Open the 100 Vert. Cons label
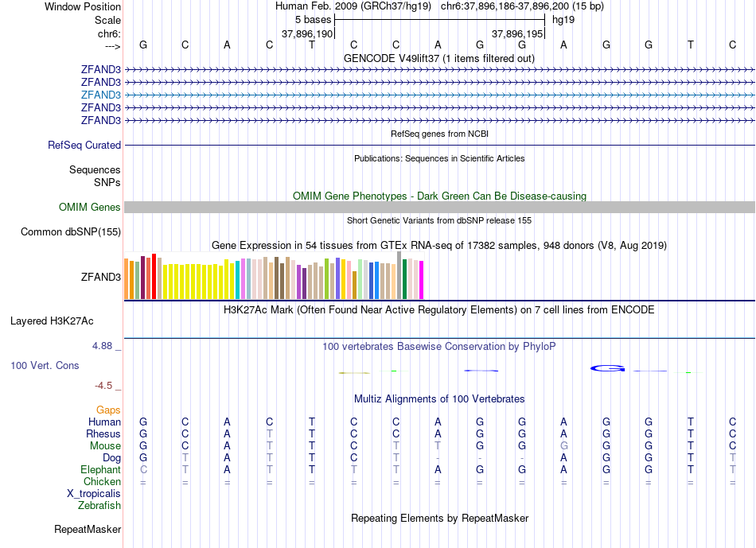This screenshot has height=548, width=756. (x=45, y=365)
